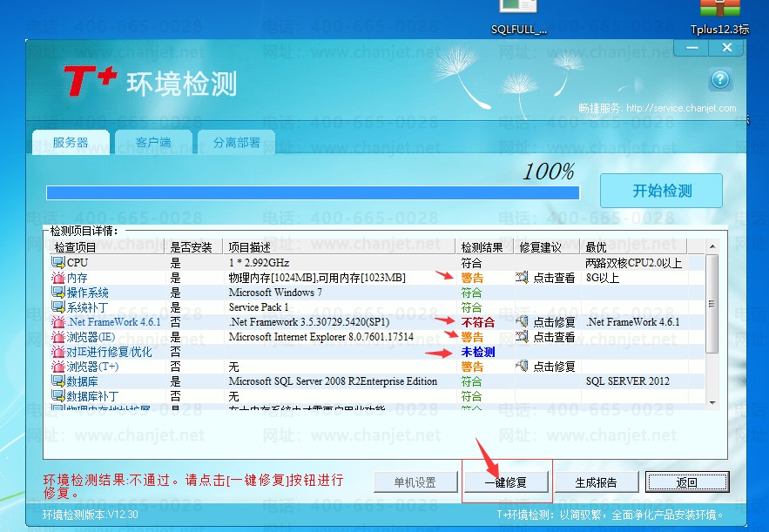This screenshot has height=532, width=769.
Task: Click 点击查看 in 浏览器(IE) row
Action: (554, 337)
